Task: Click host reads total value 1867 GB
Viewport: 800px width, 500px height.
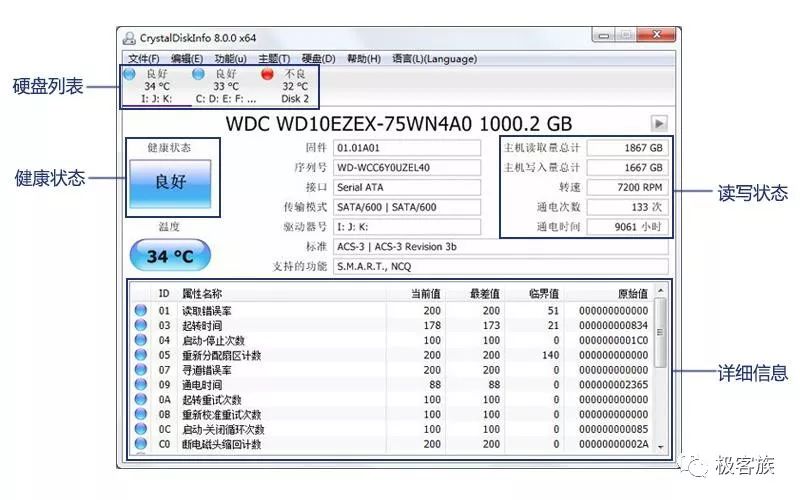Action: coord(627,148)
